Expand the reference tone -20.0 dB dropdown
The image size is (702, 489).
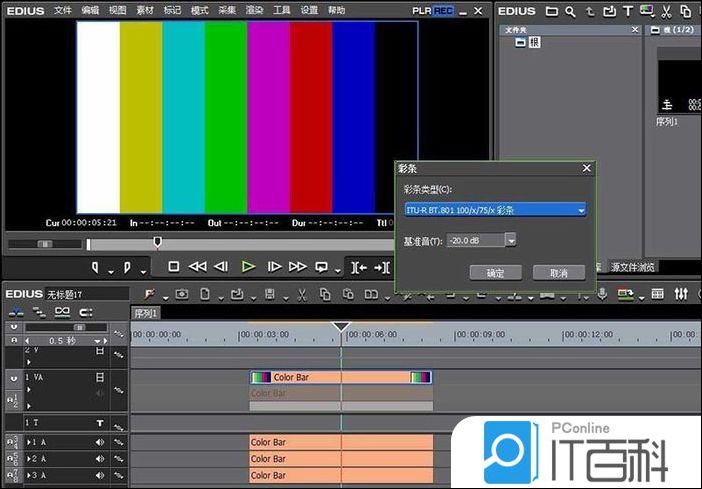pos(511,240)
